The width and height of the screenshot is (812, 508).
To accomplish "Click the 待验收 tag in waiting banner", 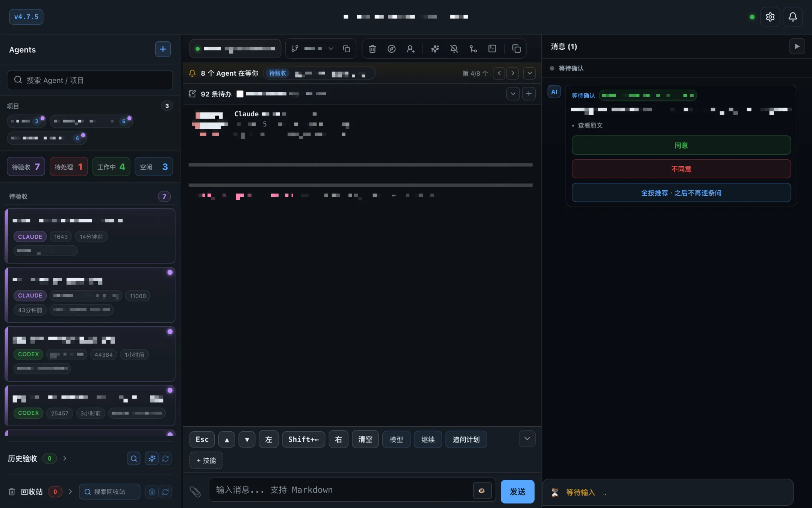I will [277, 73].
